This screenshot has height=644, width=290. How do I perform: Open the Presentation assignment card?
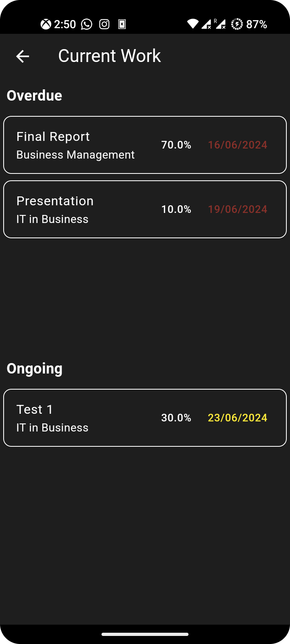(145, 209)
